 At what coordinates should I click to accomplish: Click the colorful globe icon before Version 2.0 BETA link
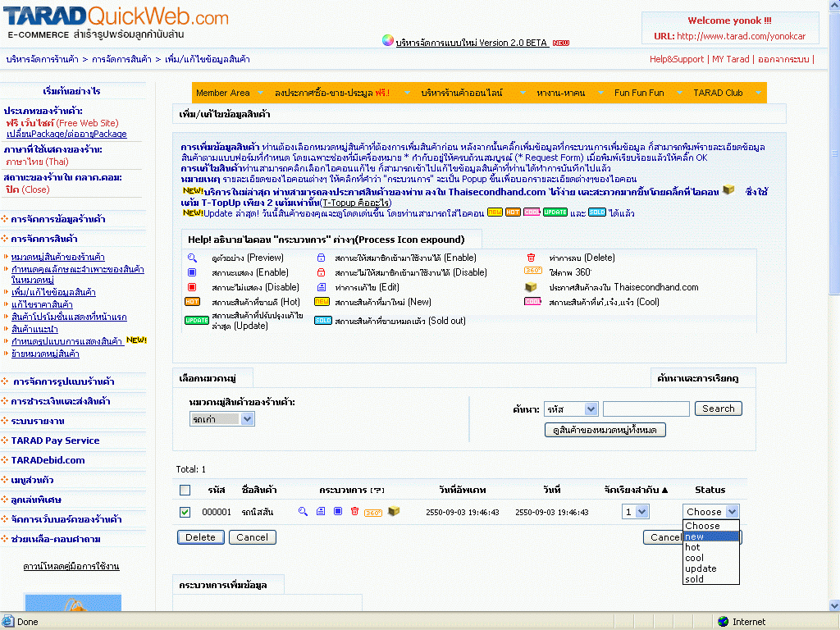click(388, 40)
